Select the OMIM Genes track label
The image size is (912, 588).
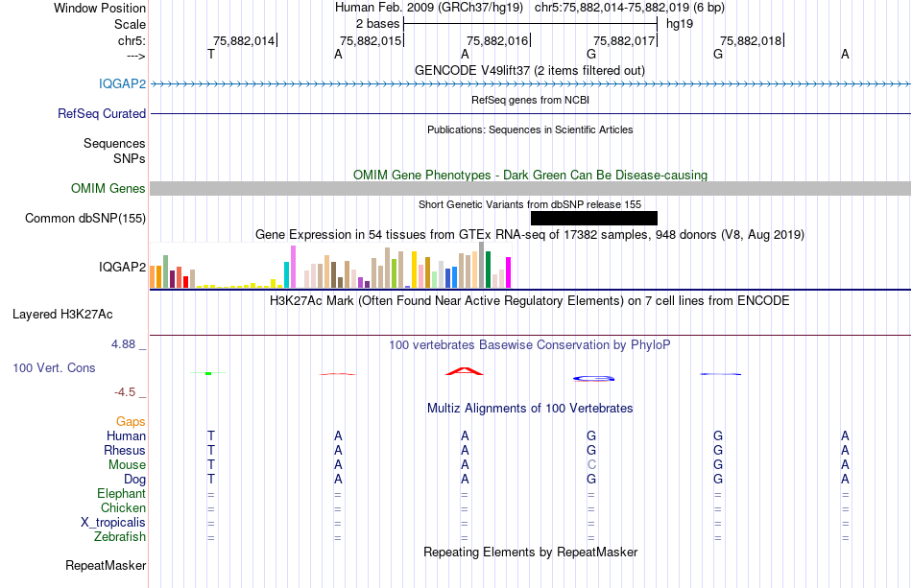(108, 188)
